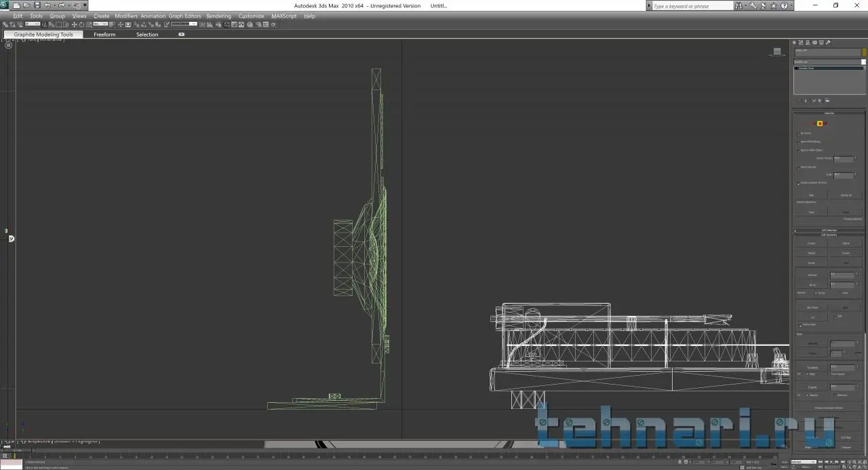Screen dimensions: 868x470
Task: Toggle the Snaps Toggle icon
Action: pyautogui.click(x=136, y=24)
